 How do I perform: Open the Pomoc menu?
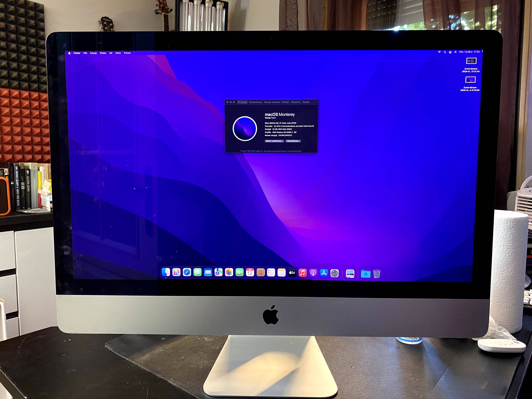pyautogui.click(x=127, y=53)
